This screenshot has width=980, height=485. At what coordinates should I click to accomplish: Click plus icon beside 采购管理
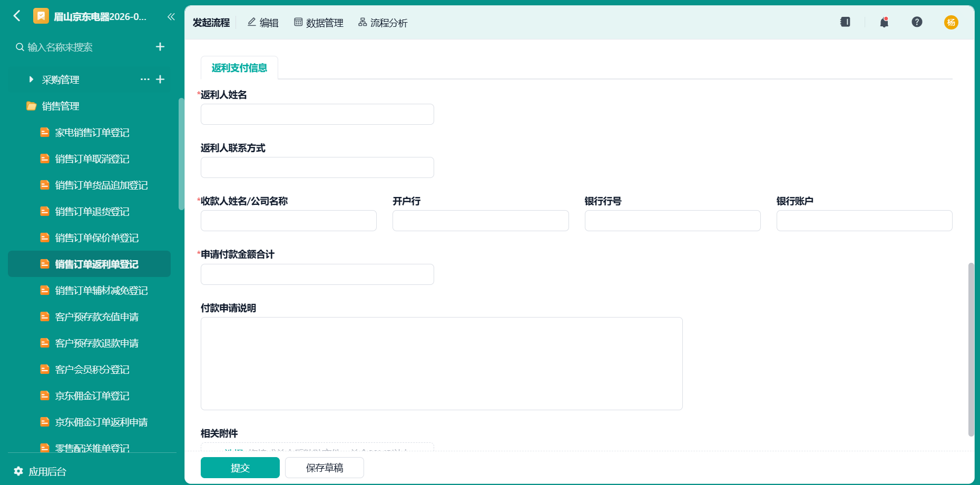(x=160, y=80)
